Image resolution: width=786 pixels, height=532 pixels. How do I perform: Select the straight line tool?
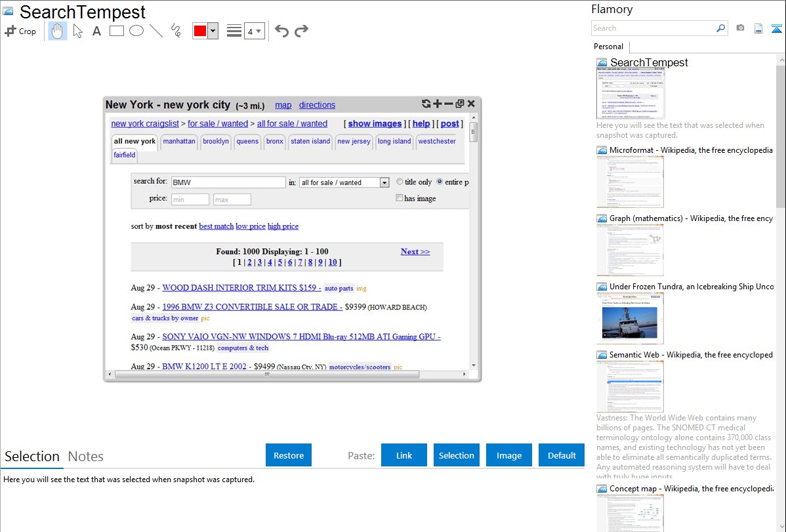(x=156, y=31)
